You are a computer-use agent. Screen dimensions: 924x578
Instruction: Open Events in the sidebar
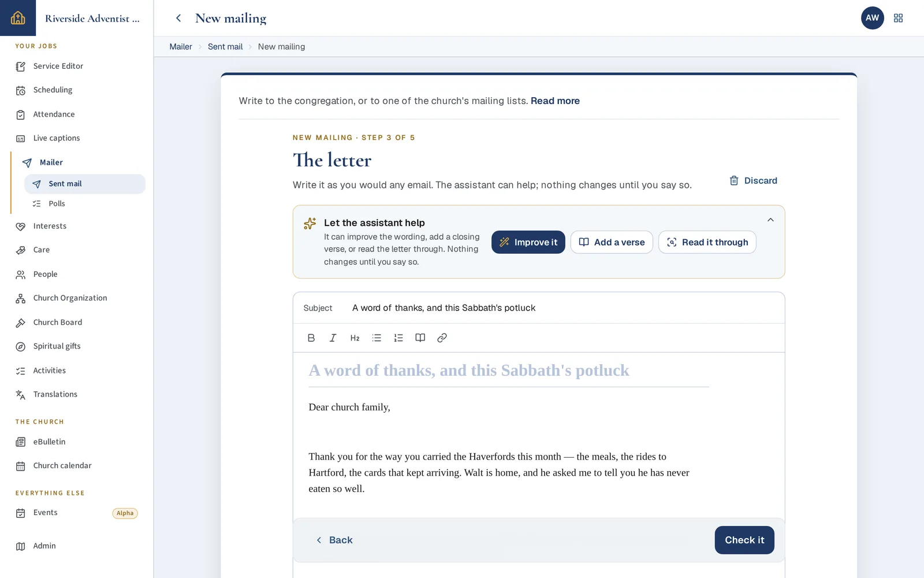(x=78, y=513)
